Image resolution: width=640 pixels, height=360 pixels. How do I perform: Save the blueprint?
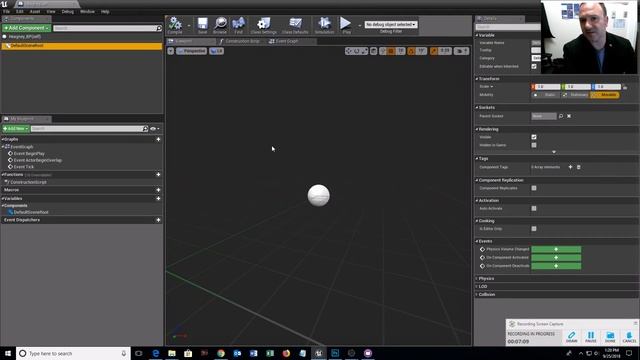(202, 25)
